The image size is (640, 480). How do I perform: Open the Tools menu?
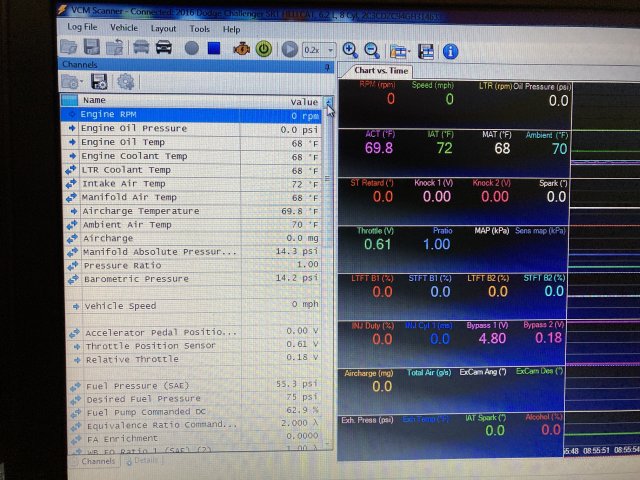tap(202, 29)
